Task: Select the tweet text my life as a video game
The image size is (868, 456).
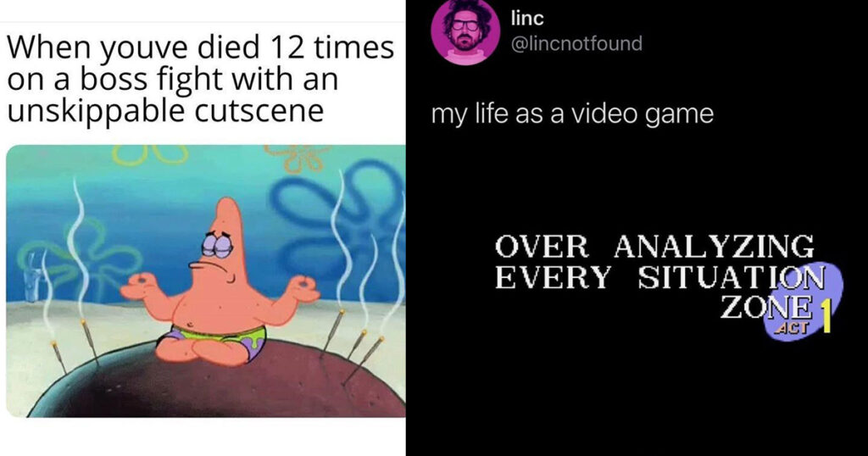Action: point(572,114)
